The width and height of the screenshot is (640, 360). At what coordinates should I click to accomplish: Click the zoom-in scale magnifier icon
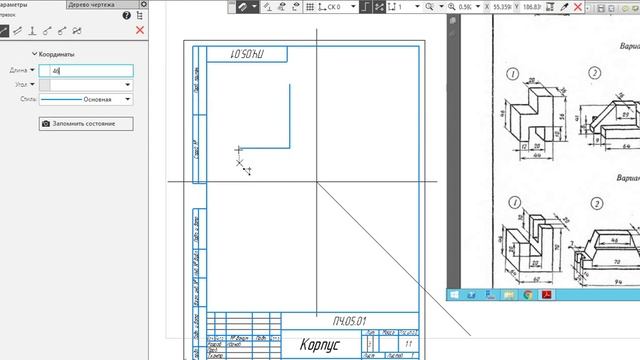click(x=452, y=7)
